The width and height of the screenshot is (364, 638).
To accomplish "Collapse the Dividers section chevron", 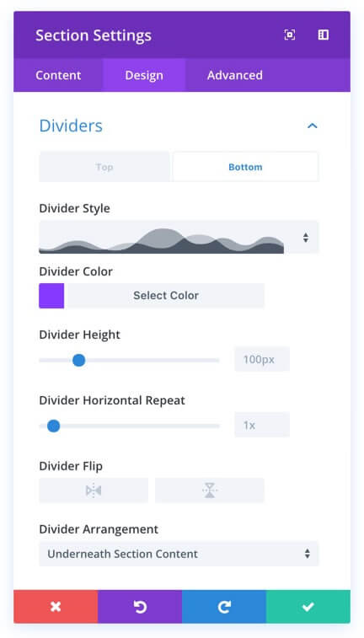I will pos(312,126).
